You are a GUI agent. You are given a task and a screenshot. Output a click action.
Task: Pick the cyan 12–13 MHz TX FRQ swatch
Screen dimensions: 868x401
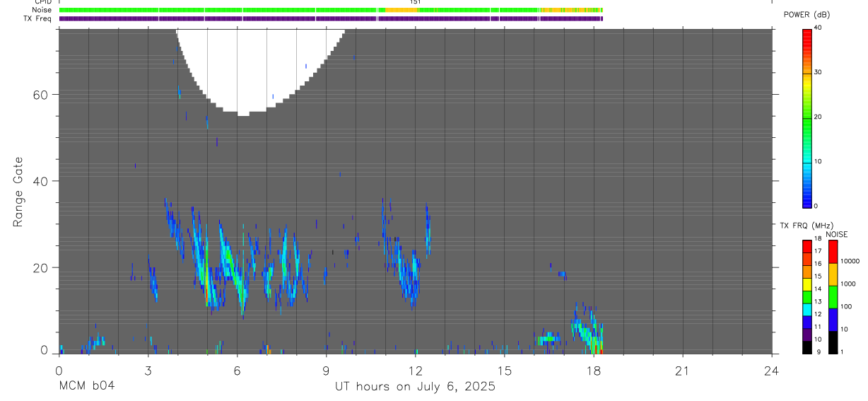click(x=807, y=309)
